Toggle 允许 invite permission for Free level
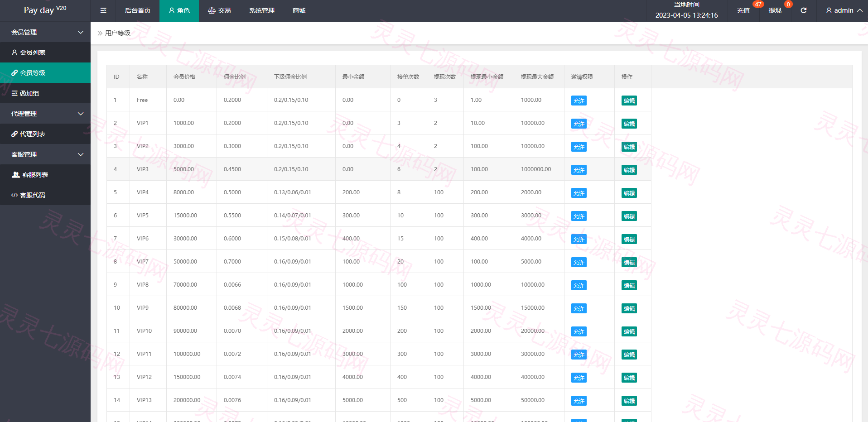This screenshot has width=868, height=422. click(x=579, y=101)
